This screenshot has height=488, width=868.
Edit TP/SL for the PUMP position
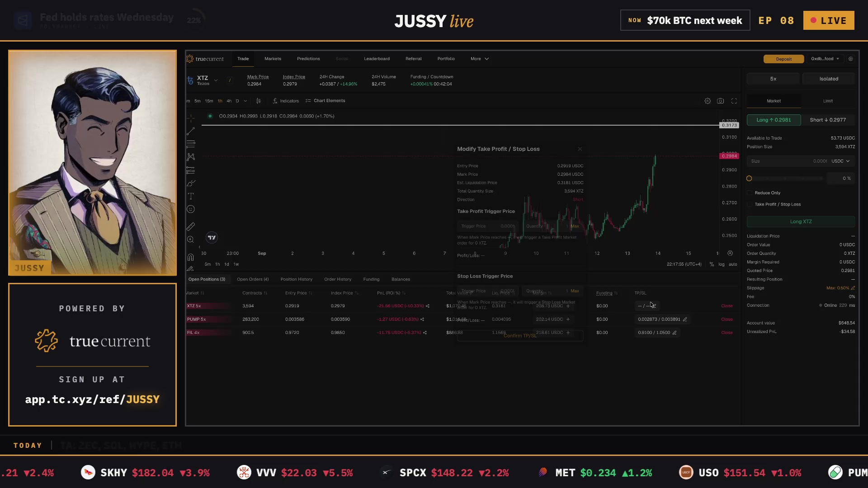tap(685, 319)
